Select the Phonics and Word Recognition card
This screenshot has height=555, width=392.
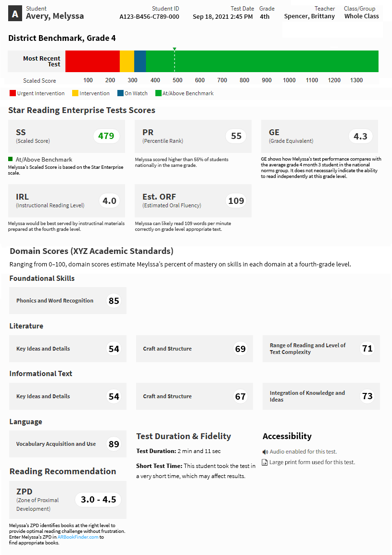[x=68, y=301]
